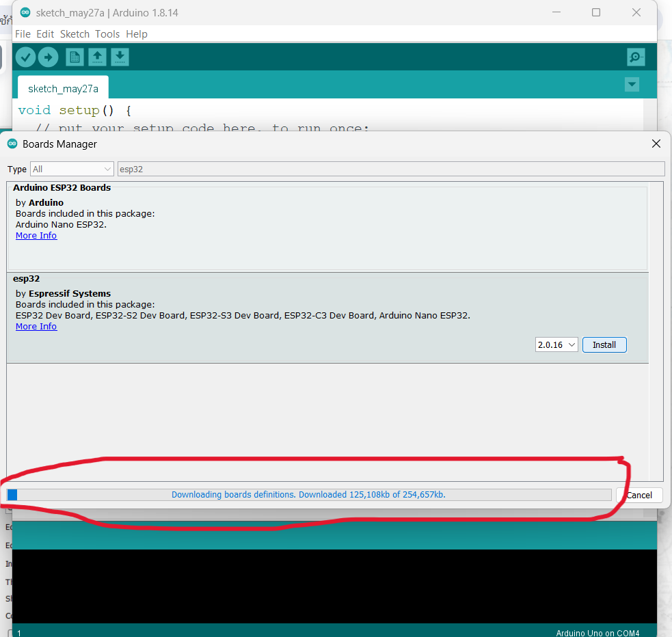Viewport: 672px width, 637px height.
Task: Click the download progress bar
Action: (309, 495)
